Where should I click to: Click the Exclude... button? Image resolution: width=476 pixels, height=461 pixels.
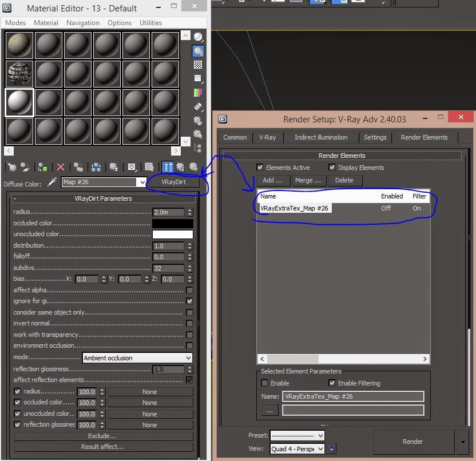pos(102,436)
